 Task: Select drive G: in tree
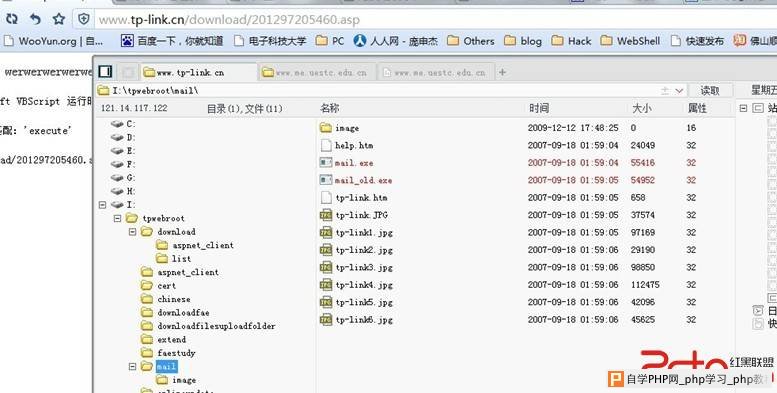[x=123, y=177]
